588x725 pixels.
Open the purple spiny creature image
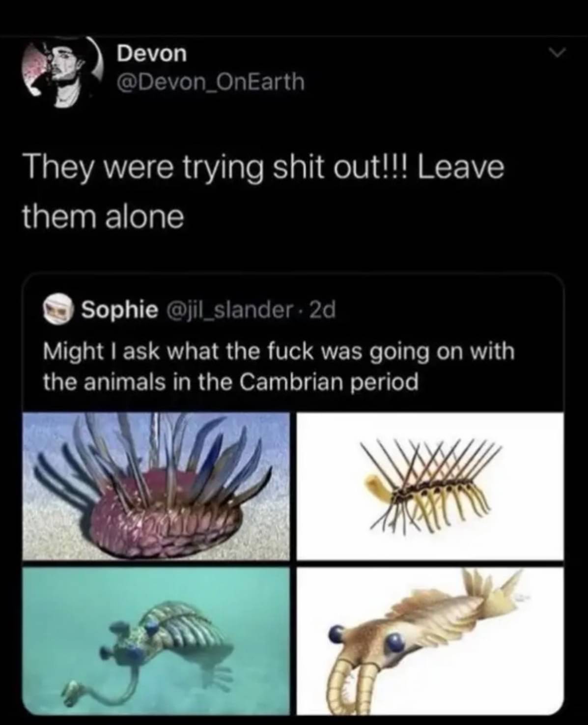tap(156, 486)
